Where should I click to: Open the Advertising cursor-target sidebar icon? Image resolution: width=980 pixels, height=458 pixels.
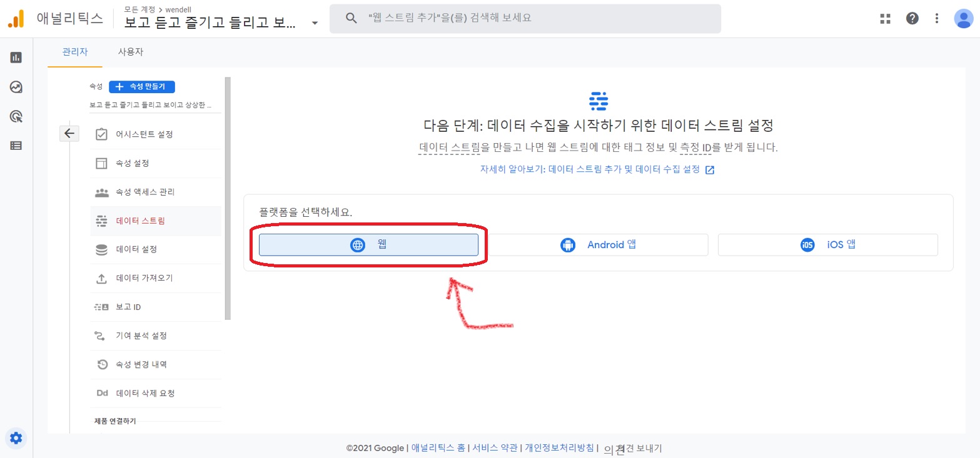pos(16,116)
